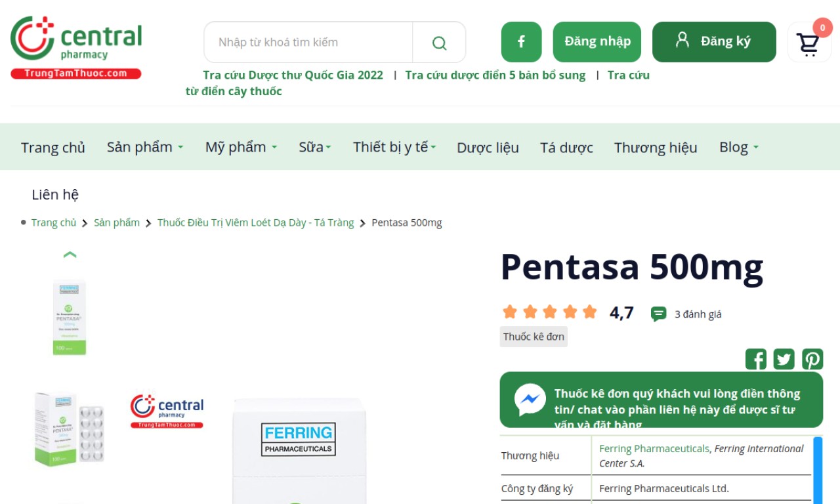Open Tra cứu dược điển 5 bản bổ sung

[495, 75]
